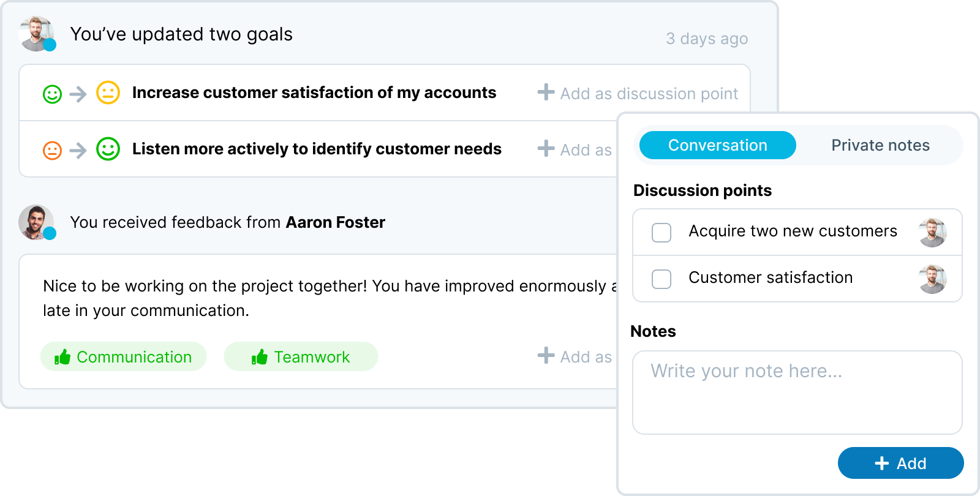Click the green smiley on the Listen goal
Image resolution: width=980 pixels, height=496 pixels.
108,149
